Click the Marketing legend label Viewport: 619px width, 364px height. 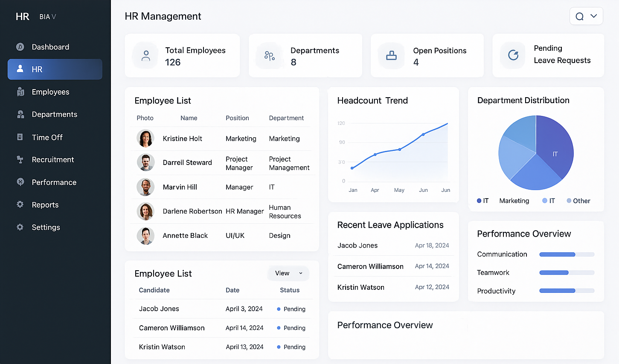click(x=514, y=201)
